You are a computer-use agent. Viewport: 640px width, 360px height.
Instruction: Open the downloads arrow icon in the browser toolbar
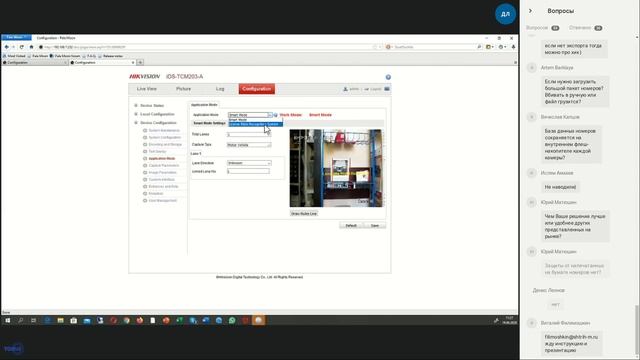coord(513,47)
